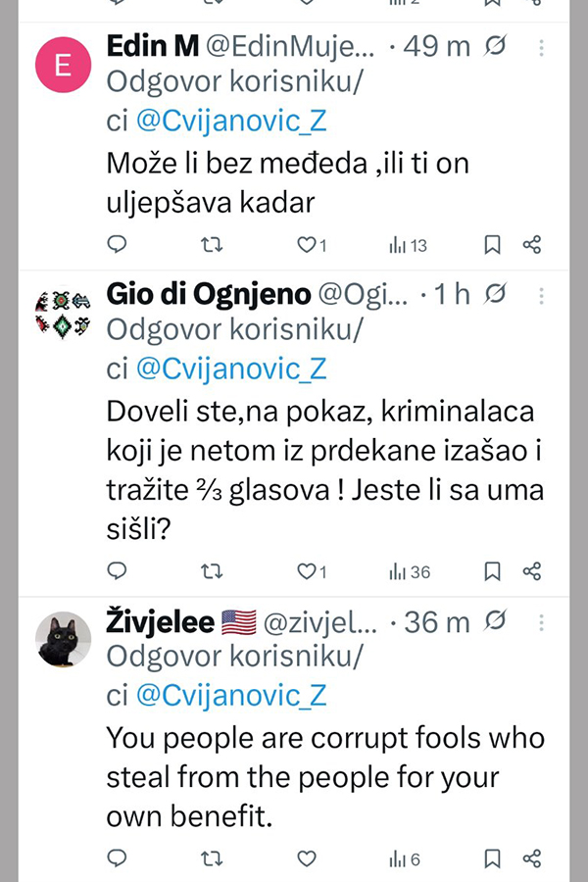The height and width of the screenshot is (882, 588).
Task: Open Edin M's pink avatar
Action: coord(63,65)
